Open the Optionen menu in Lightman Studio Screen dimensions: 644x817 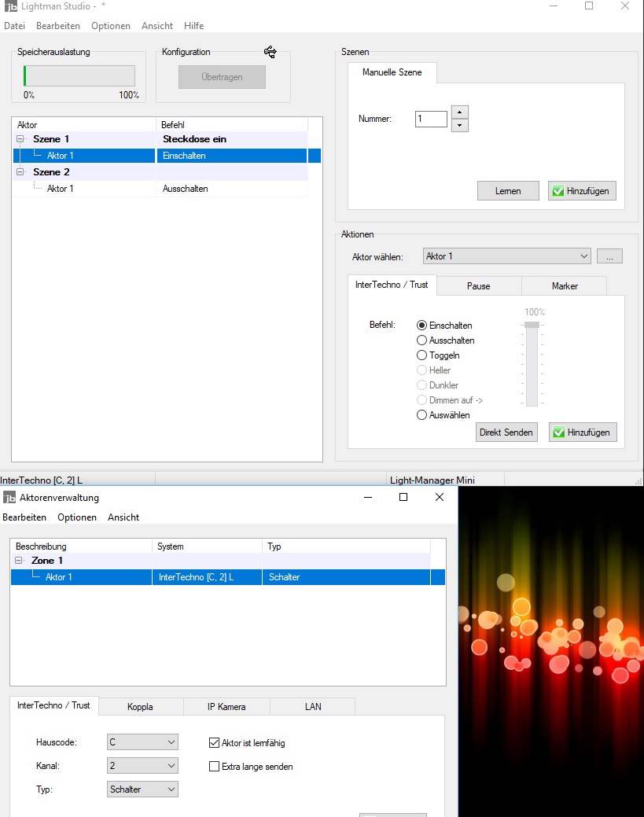click(x=111, y=26)
